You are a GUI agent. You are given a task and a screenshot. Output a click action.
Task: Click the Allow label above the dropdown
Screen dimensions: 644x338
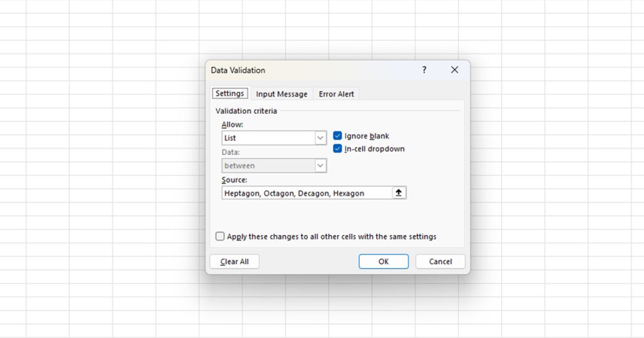click(x=232, y=125)
